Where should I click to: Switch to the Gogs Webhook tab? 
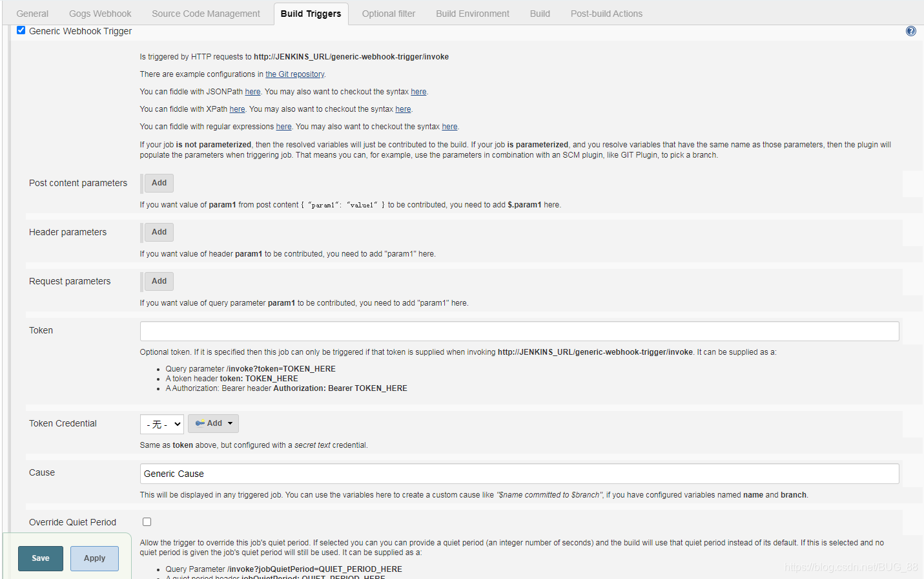click(x=99, y=13)
